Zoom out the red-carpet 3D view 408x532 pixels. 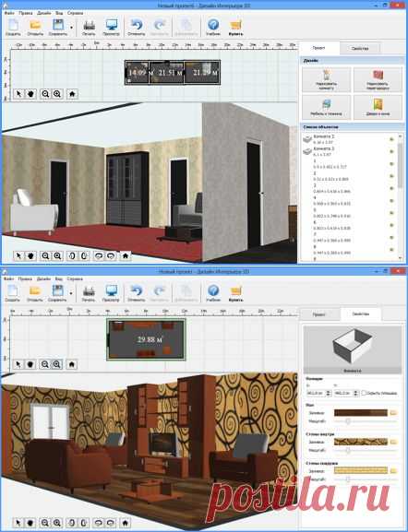(x=45, y=255)
